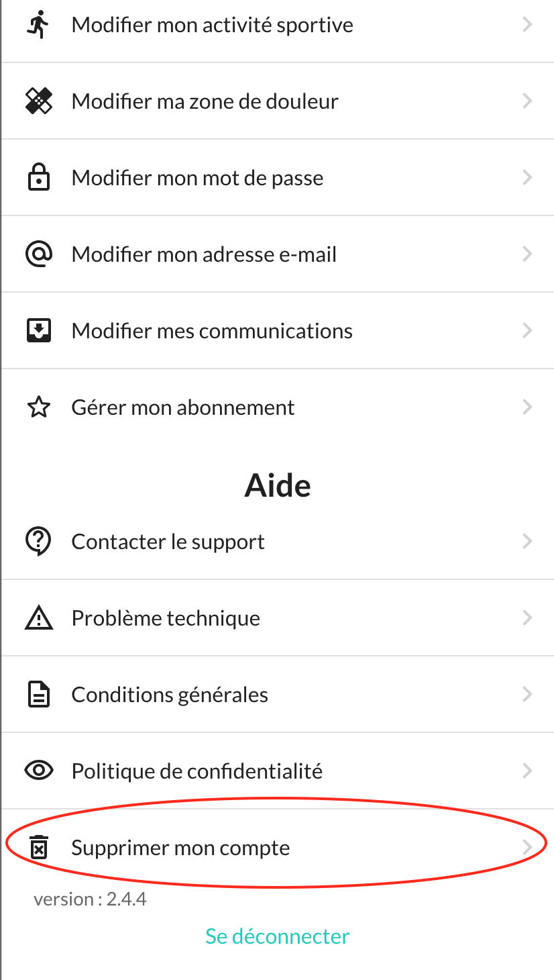
Task: Click the warning triangle technical problem icon
Action: click(x=38, y=618)
